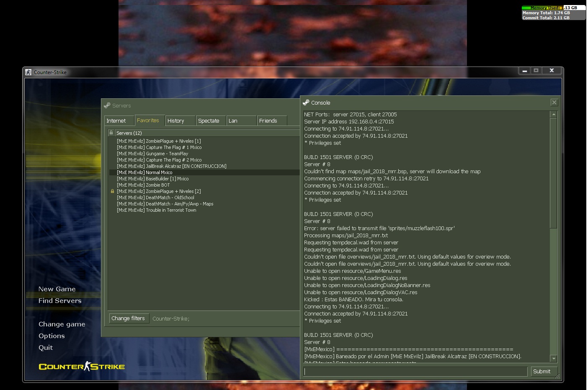
Task: Click the Change filters button
Action: [129, 318]
